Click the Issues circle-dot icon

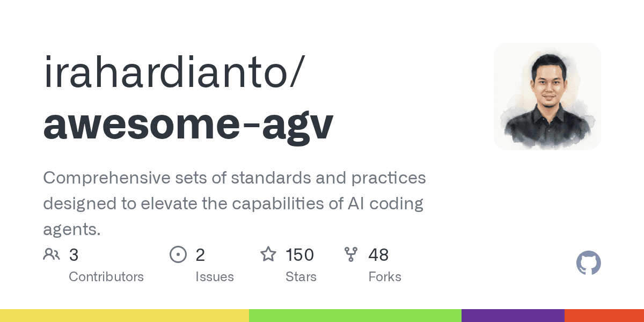(178, 254)
